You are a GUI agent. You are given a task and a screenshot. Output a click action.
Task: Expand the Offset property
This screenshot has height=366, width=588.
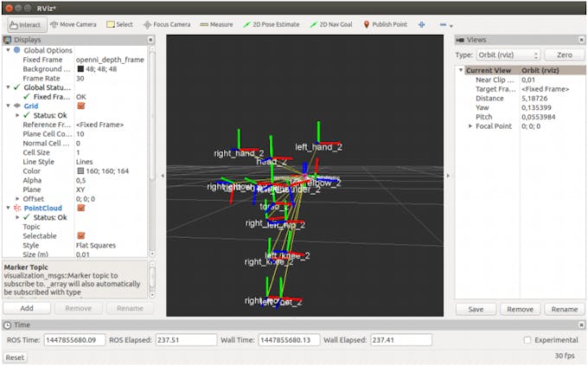coord(17,199)
